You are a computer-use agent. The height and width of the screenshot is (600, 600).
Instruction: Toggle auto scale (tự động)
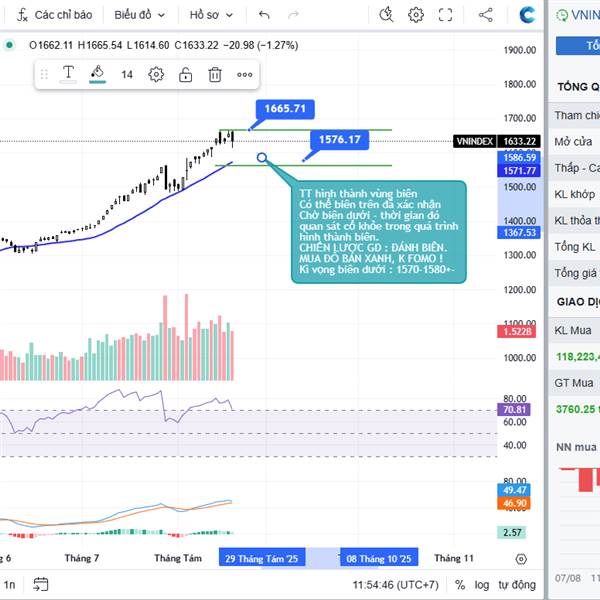(x=517, y=585)
